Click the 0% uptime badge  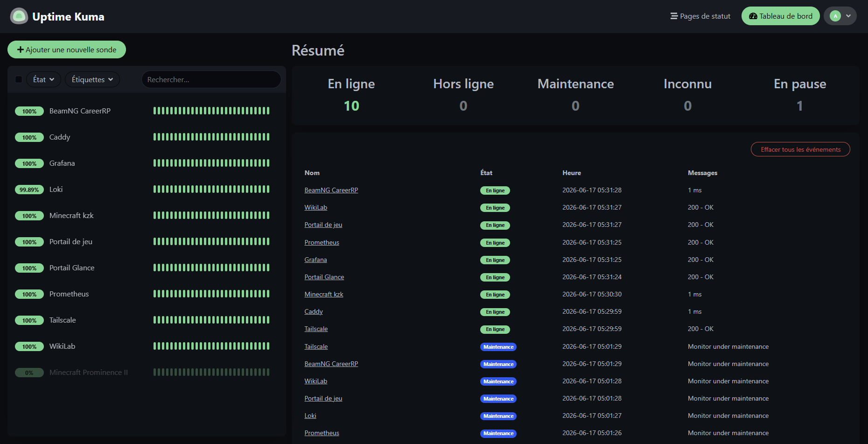point(29,373)
